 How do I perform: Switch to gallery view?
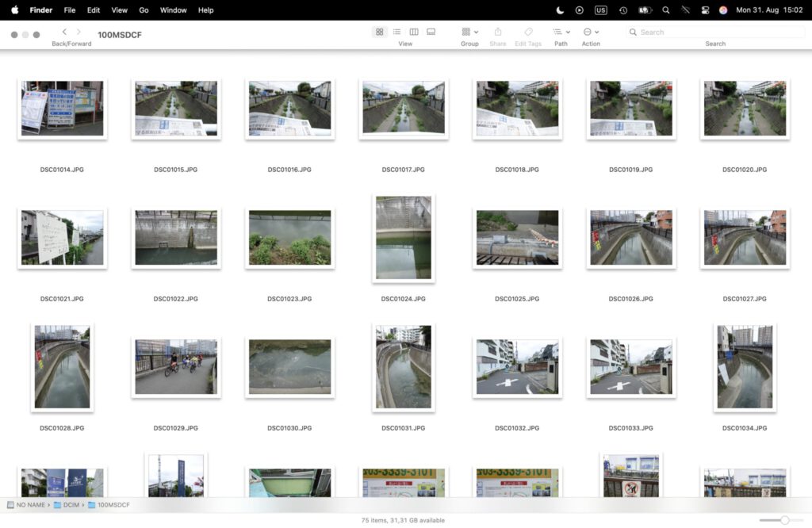(431, 32)
